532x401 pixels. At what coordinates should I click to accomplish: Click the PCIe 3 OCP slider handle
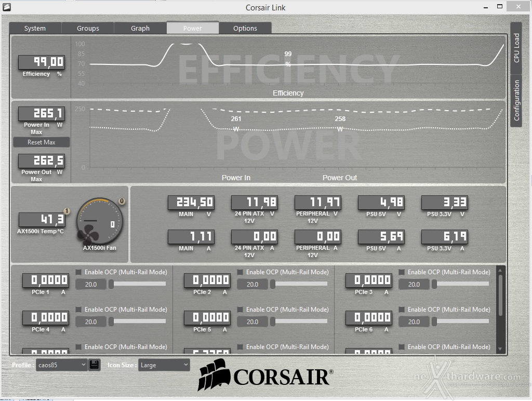[434, 284]
